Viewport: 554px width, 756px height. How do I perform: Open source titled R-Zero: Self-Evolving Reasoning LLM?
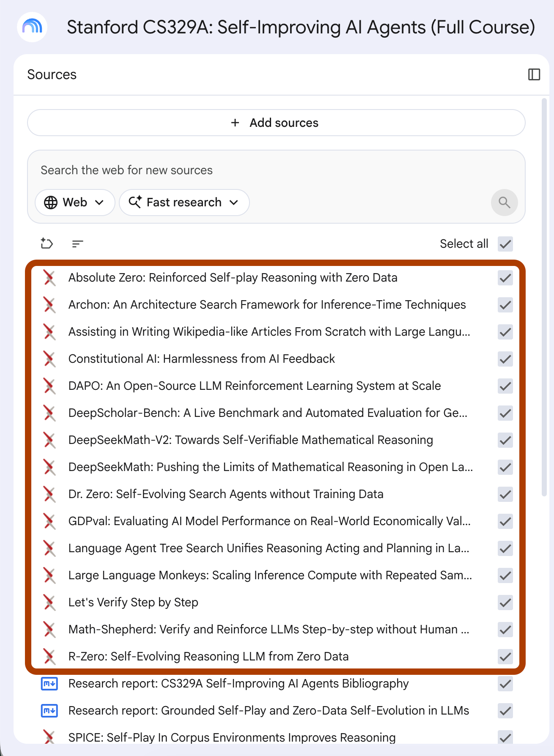pos(208,657)
